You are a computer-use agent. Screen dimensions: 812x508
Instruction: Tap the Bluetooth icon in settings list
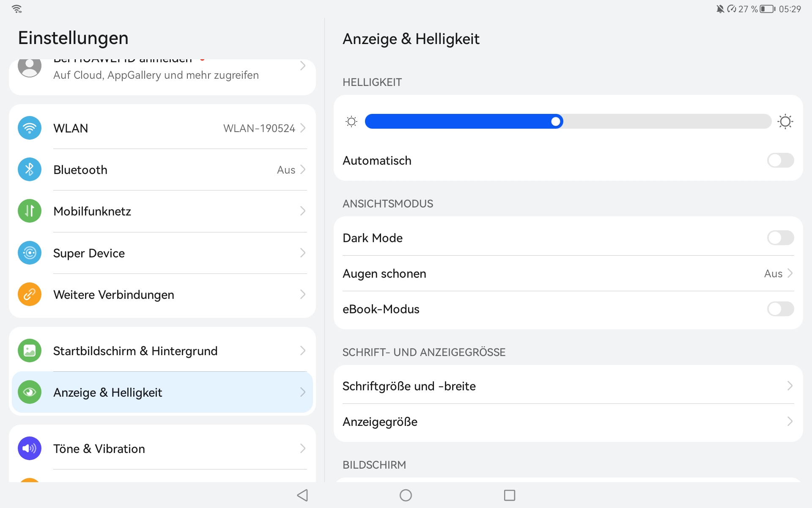pyautogui.click(x=30, y=169)
